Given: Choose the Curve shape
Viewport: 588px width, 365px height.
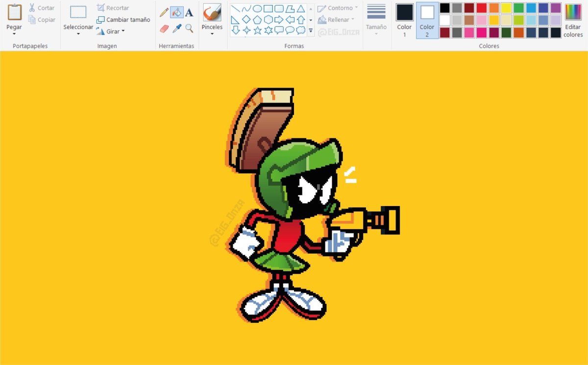Looking at the screenshot, I should 246,8.
